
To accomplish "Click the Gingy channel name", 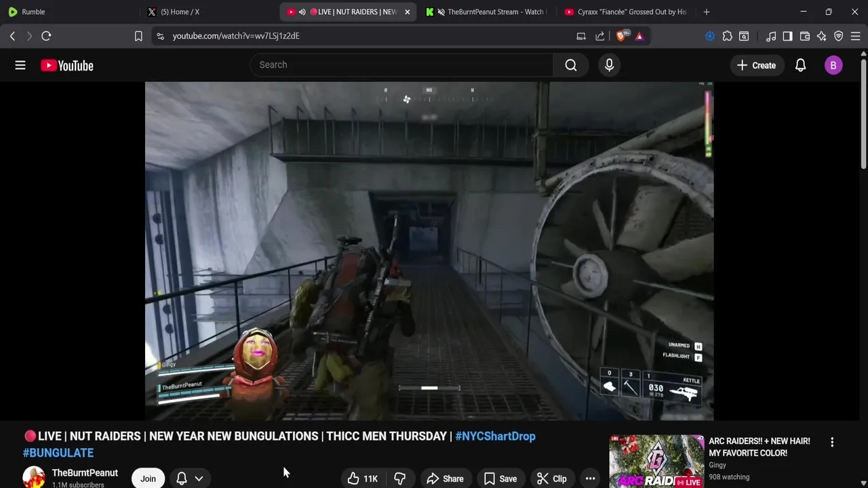I will (717, 465).
